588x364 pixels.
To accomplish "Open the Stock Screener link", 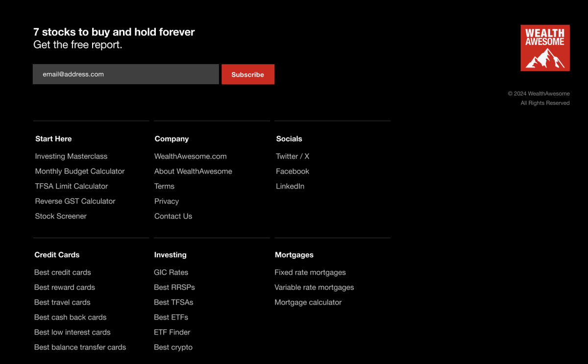I will coord(61,216).
